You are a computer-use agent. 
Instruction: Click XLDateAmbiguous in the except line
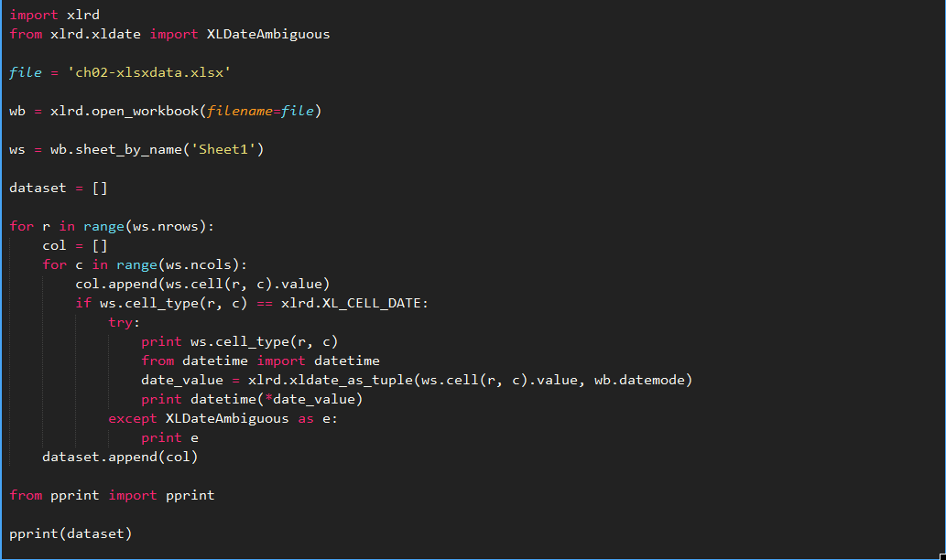(227, 418)
